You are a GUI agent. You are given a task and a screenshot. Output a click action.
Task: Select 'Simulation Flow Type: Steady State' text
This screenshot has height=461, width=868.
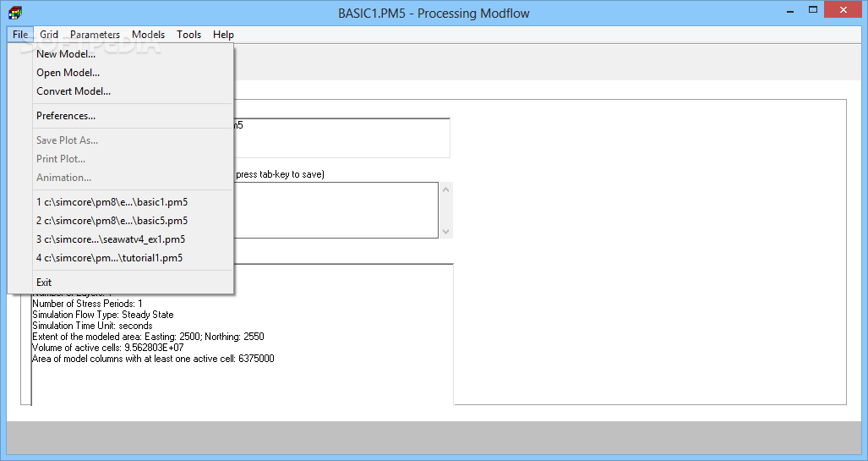(103, 315)
